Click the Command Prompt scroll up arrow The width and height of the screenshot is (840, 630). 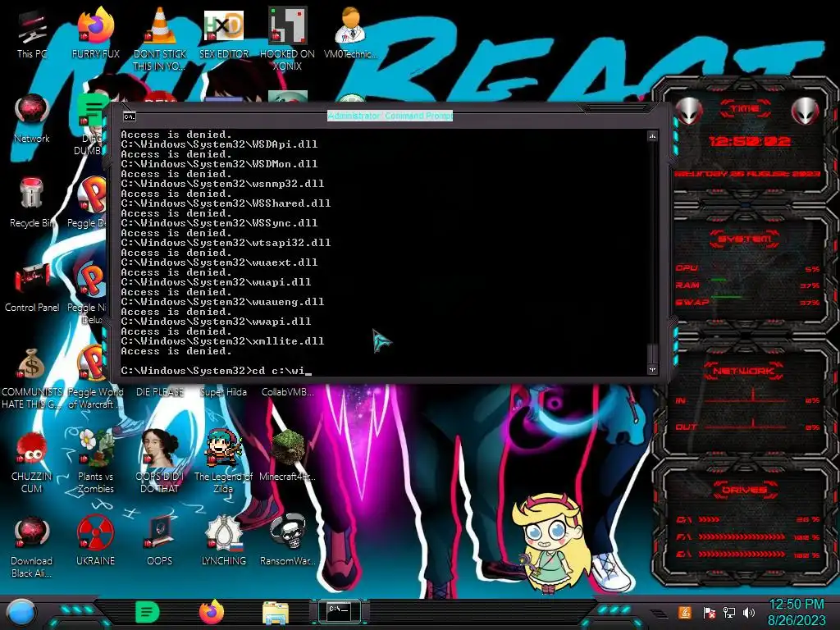pos(652,137)
